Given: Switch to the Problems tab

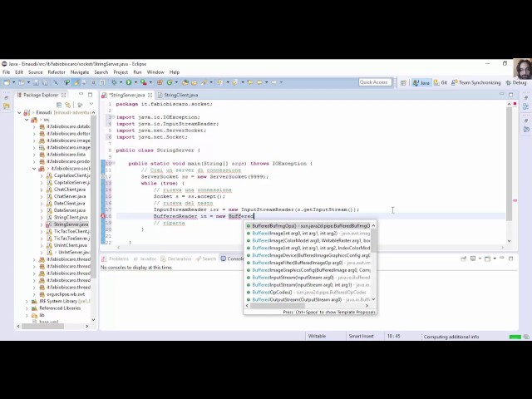Looking at the screenshot, I should click(x=116, y=259).
